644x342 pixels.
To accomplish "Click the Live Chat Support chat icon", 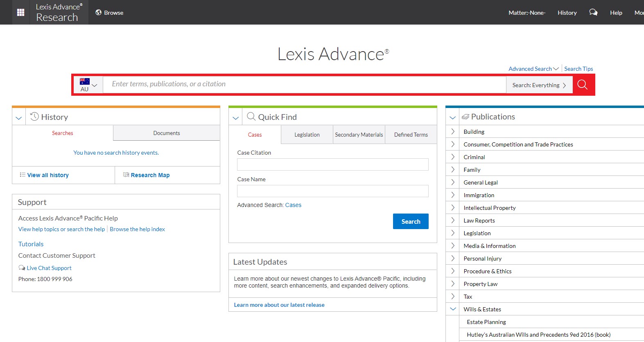I will click(22, 268).
